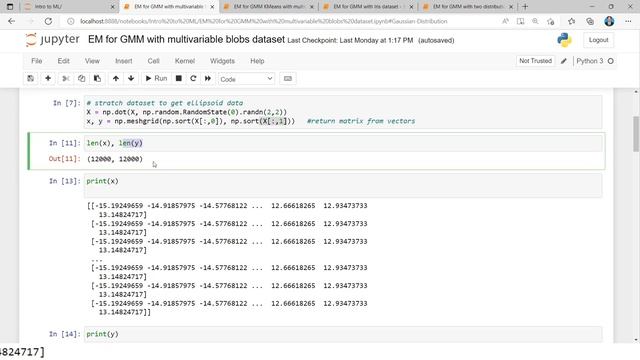Click Last Checkpoint text
Screen dimensions: 640x360
[350, 40]
